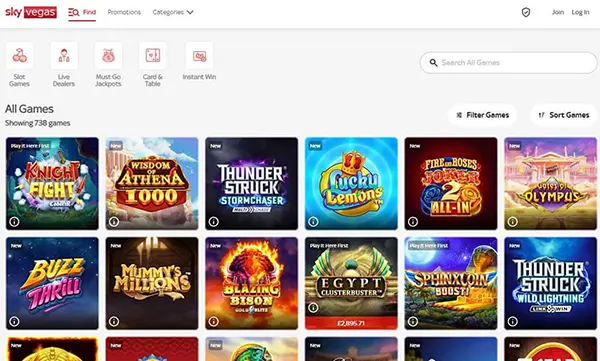Click the Join link
Image resolution: width=600 pixels, height=361 pixels.
[x=558, y=12]
